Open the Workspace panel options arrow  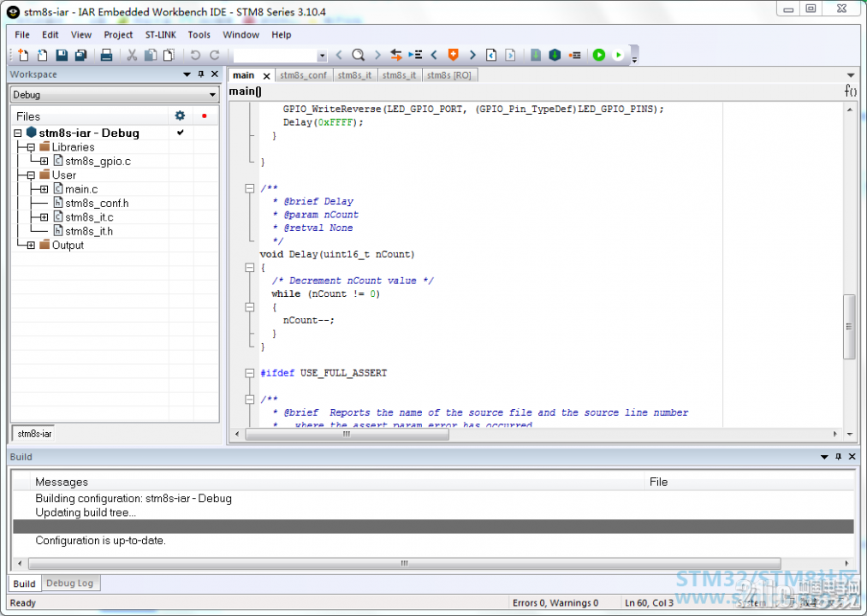click(x=187, y=74)
